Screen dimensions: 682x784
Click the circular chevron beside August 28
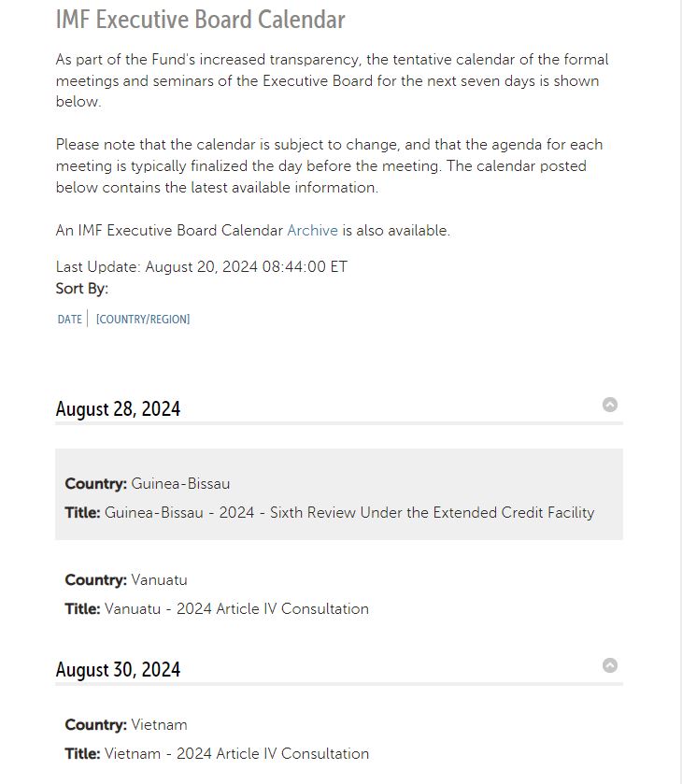pos(610,404)
